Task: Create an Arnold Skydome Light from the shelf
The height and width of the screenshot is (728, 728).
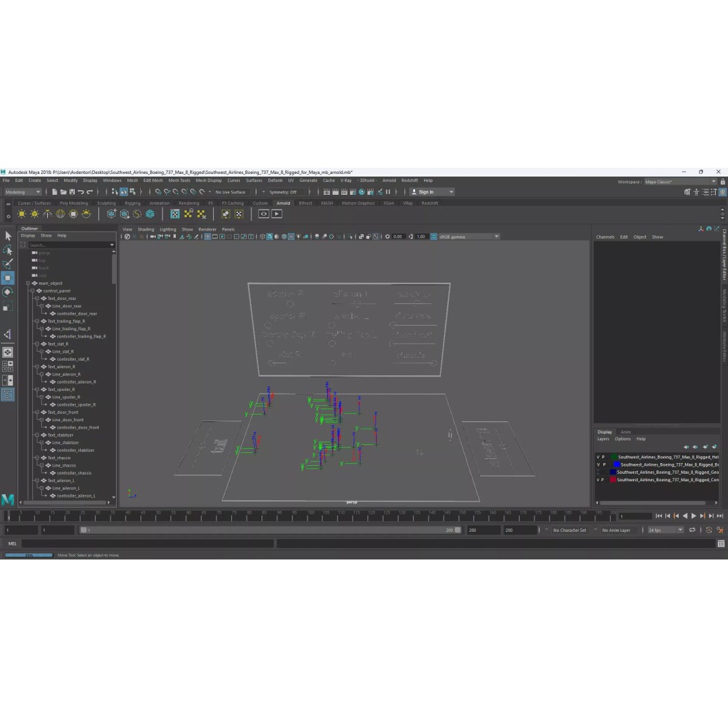Action: [61, 214]
